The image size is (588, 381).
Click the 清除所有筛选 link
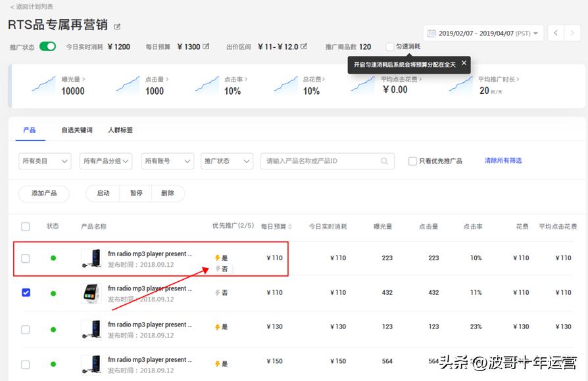pyautogui.click(x=502, y=161)
